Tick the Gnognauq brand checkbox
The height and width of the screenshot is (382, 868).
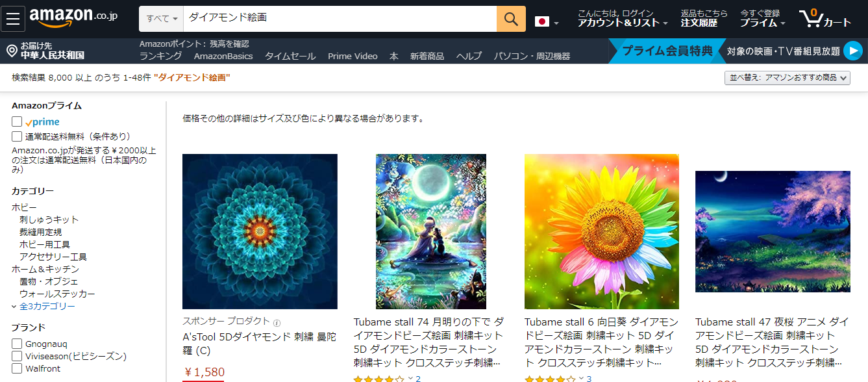click(x=17, y=344)
